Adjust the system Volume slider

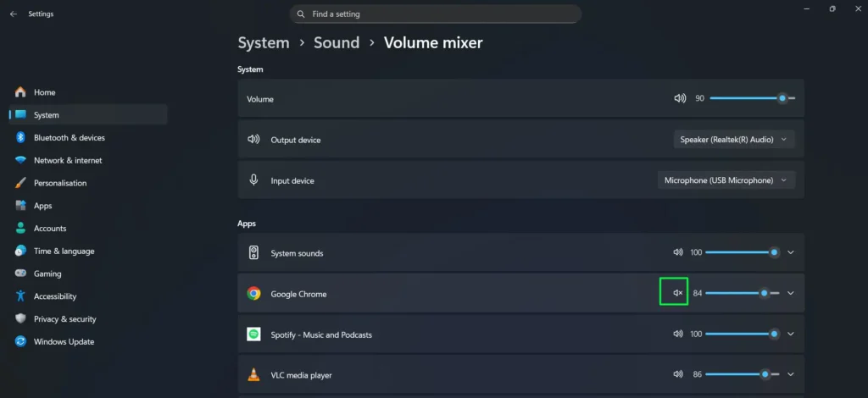tap(753, 98)
